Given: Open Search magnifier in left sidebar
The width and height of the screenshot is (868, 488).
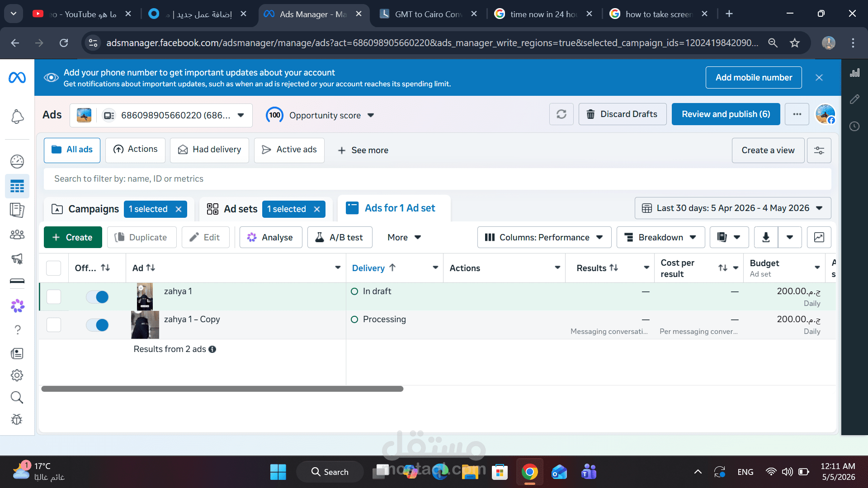Looking at the screenshot, I should (17, 397).
